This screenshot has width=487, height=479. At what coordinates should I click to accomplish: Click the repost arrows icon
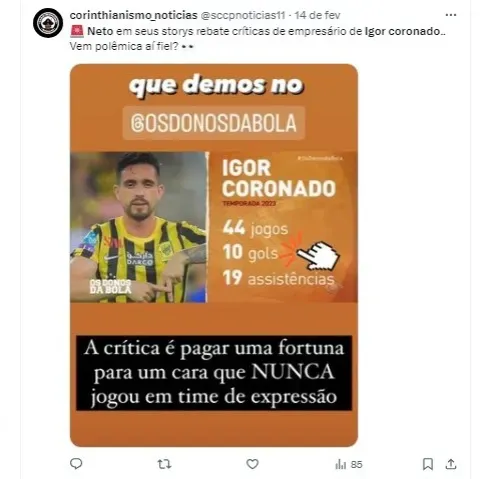coord(164,464)
